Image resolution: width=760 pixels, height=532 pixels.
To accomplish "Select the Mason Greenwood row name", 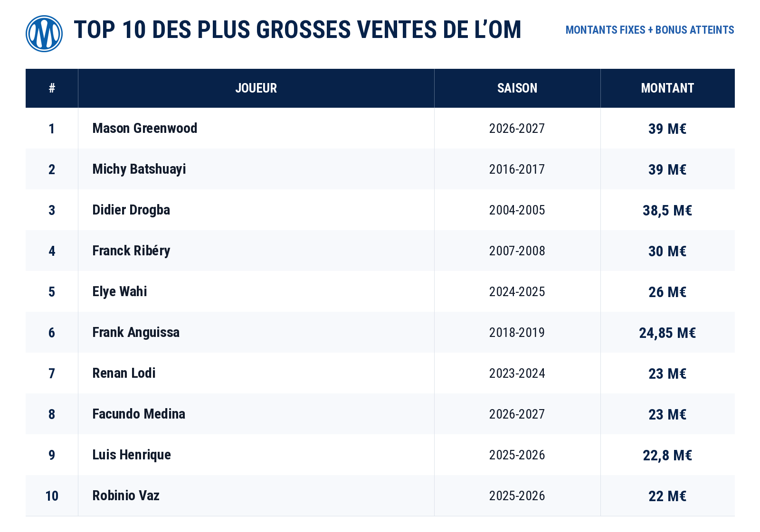I will click(145, 128).
